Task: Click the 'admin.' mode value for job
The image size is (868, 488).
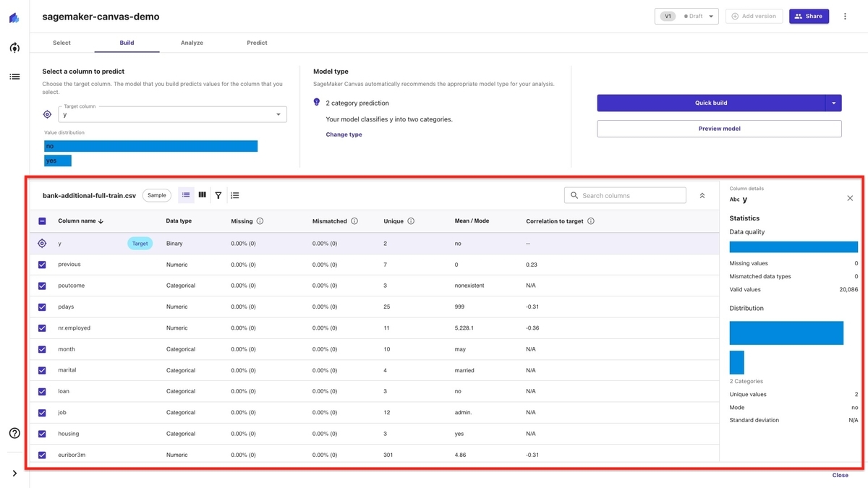Action: tap(463, 413)
